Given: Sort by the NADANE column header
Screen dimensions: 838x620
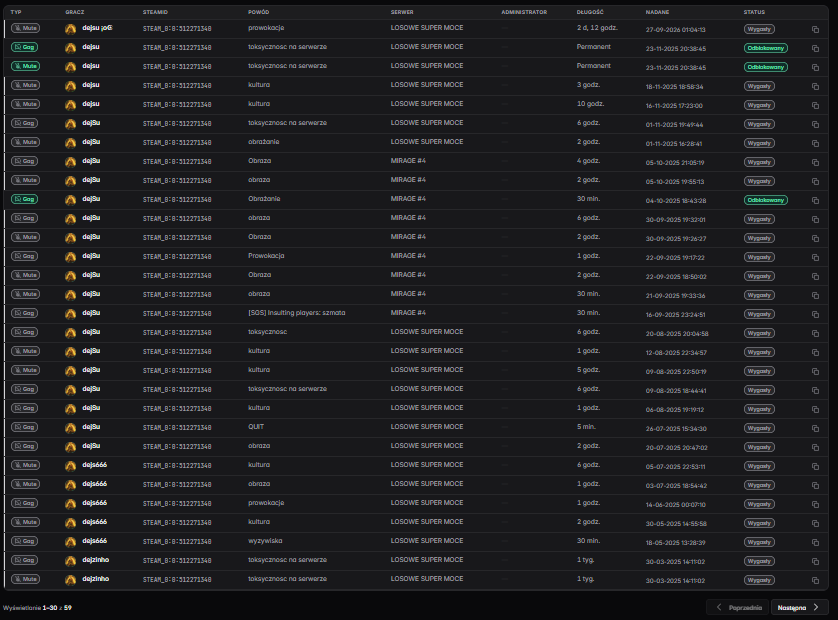Looking at the screenshot, I should pyautogui.click(x=657, y=12).
